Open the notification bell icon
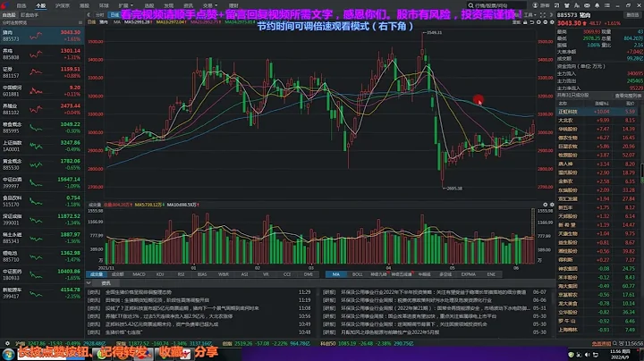The width and height of the screenshot is (644, 361). pos(597,5)
